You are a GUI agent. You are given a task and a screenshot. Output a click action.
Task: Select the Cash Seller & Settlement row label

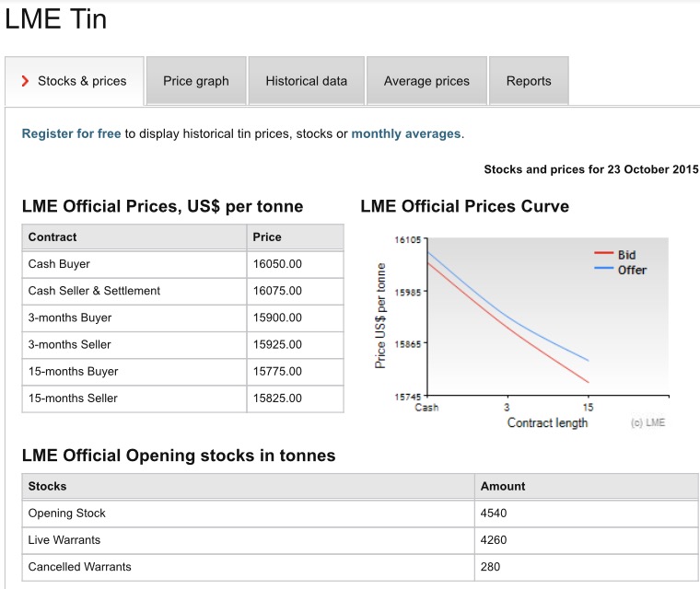click(94, 291)
